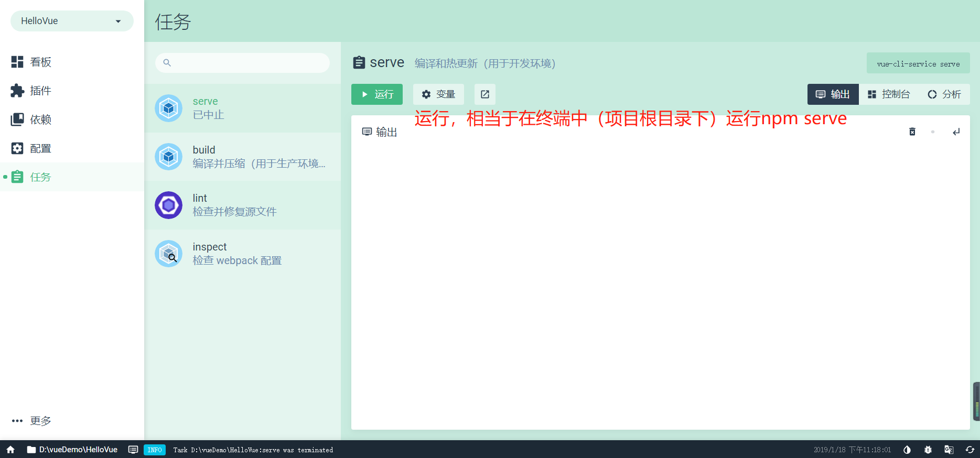This screenshot has height=458, width=980.
Task: Click the bug report icon
Action: coord(928,450)
